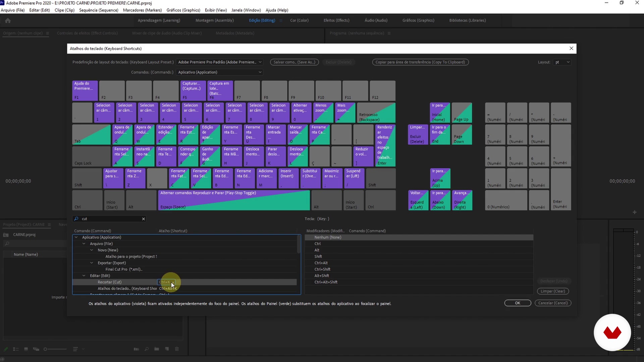Collapse the Arquivo (File) tree node

(84, 244)
